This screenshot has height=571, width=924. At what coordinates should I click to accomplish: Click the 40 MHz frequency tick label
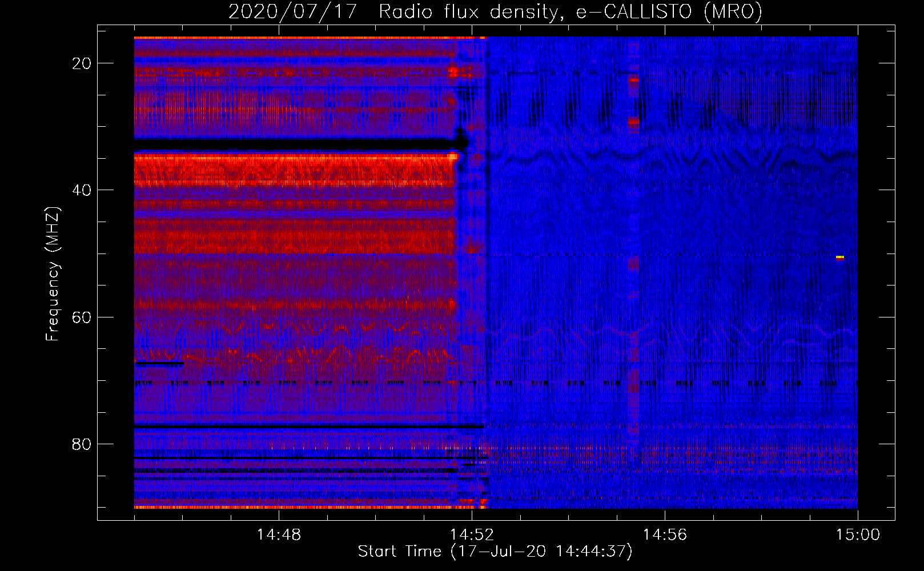(82, 190)
